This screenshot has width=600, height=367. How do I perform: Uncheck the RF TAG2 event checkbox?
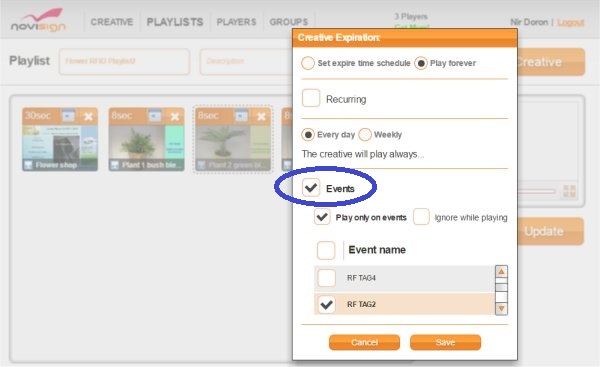[327, 305]
